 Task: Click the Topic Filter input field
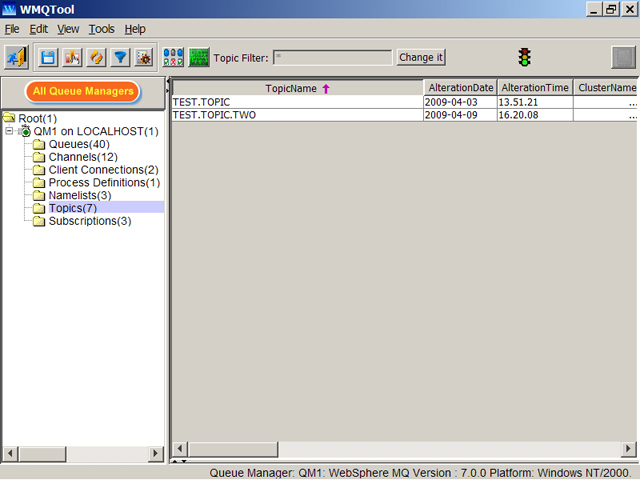tap(333, 58)
